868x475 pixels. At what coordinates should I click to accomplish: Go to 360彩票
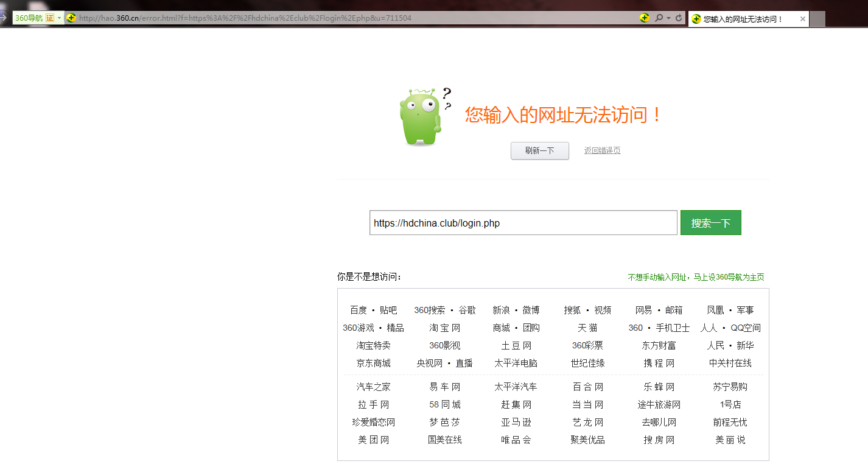pos(587,345)
